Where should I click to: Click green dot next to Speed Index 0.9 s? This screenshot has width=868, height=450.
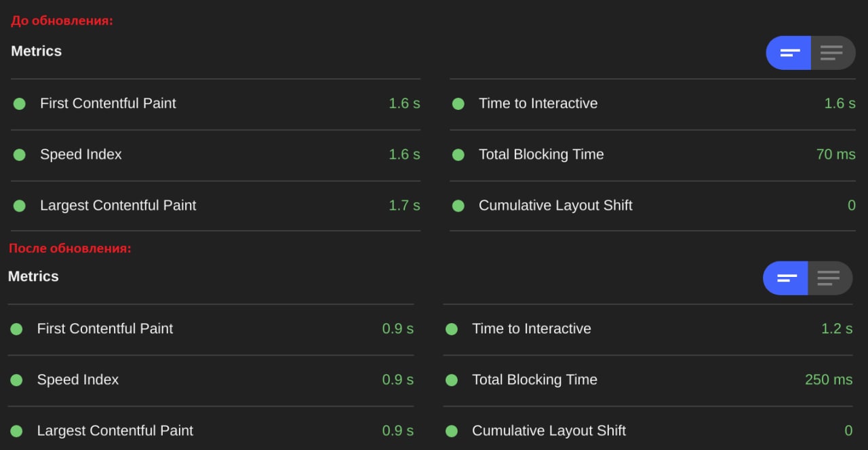tap(16, 380)
